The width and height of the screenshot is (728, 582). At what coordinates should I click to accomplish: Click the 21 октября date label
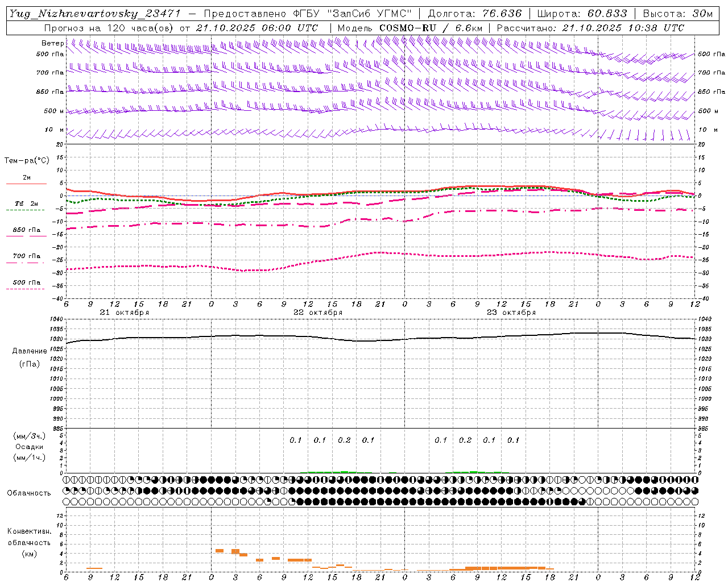[124, 313]
